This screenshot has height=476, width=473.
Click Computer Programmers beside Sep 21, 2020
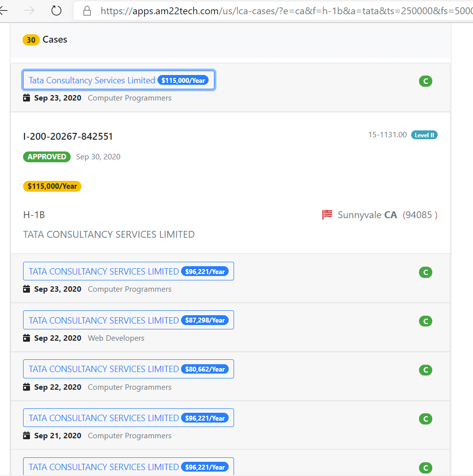[x=130, y=436]
